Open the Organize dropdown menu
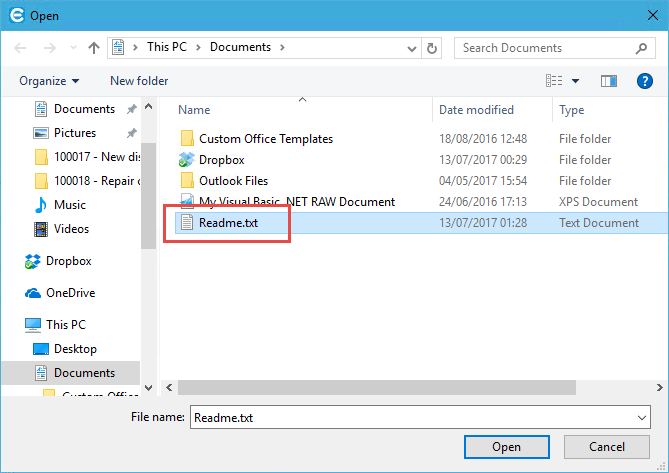The height and width of the screenshot is (473, 669). point(48,81)
